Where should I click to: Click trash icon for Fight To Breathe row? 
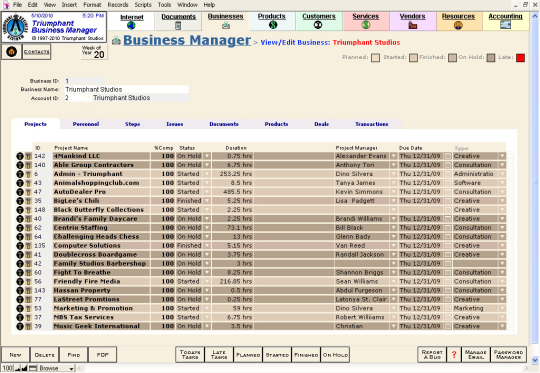click(x=28, y=272)
